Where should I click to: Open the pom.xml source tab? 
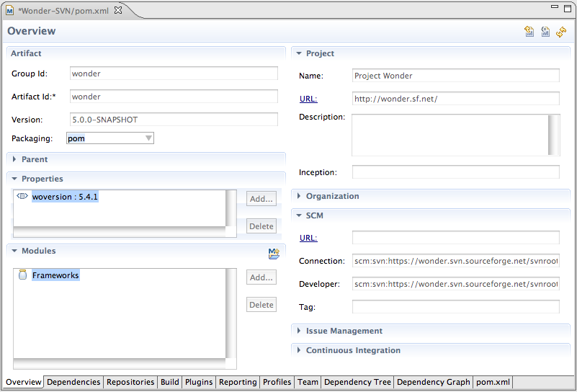coord(493,382)
